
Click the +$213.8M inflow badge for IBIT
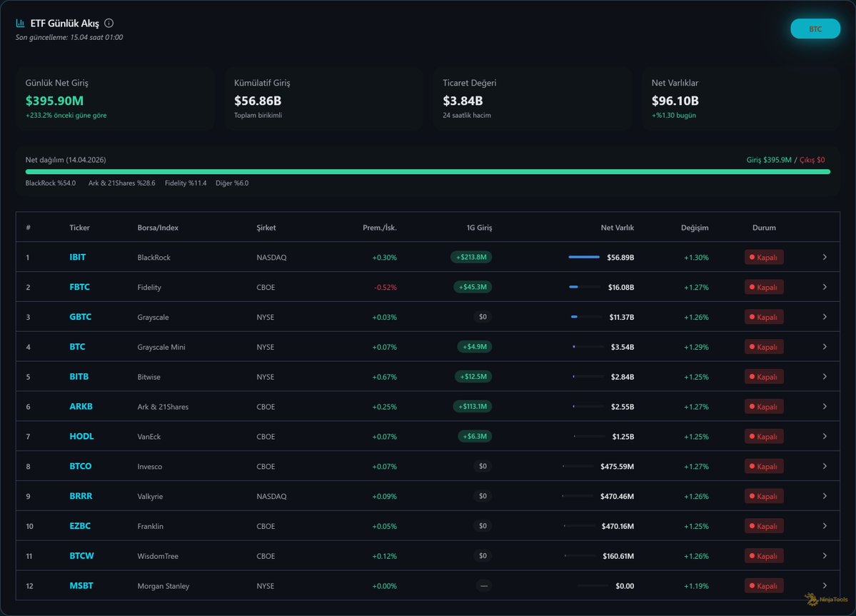point(471,257)
